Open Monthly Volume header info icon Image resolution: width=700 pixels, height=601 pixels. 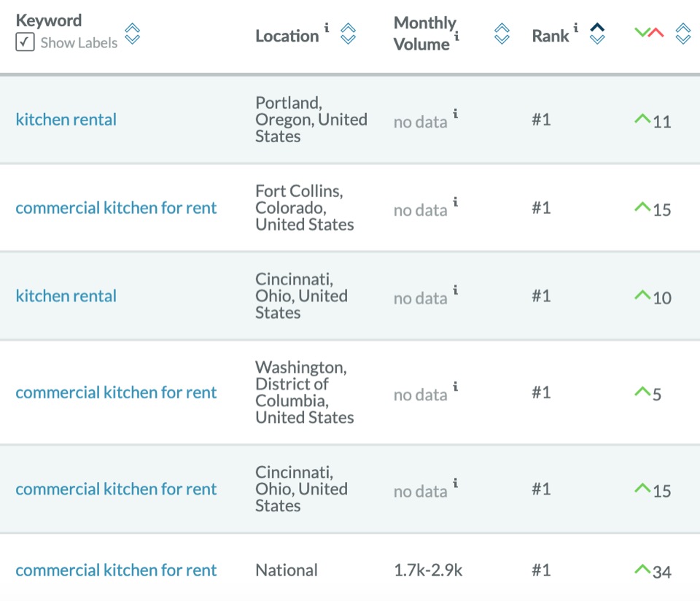click(456, 36)
